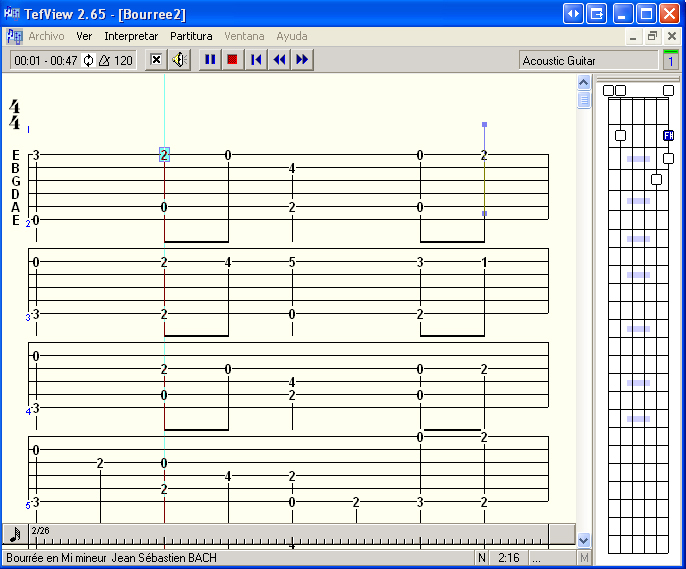
Task: Click the measure 4 number marker
Action: (x=28, y=412)
